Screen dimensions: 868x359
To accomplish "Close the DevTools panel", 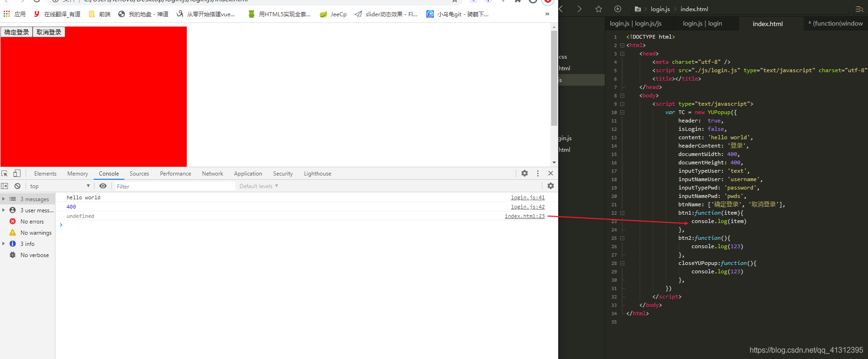I will pos(551,173).
